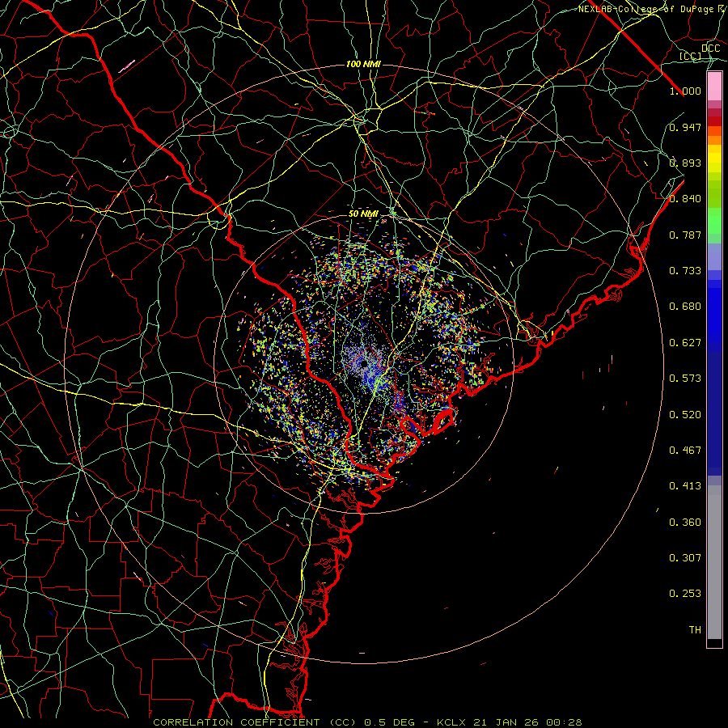The image size is (728, 728).
Task: Click the 0.787 scale value
Action: point(685,235)
